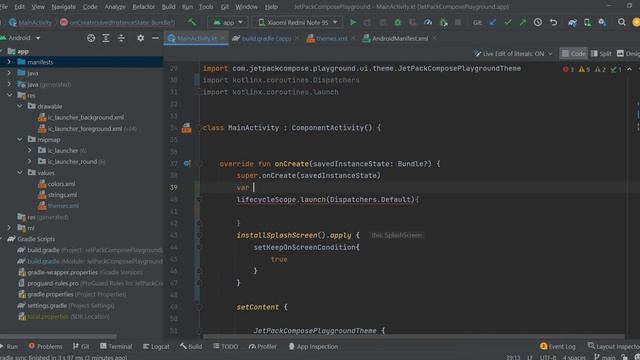Open Search Everywhere magnifier icon
This screenshot has height=360, width=640.
point(622,22)
